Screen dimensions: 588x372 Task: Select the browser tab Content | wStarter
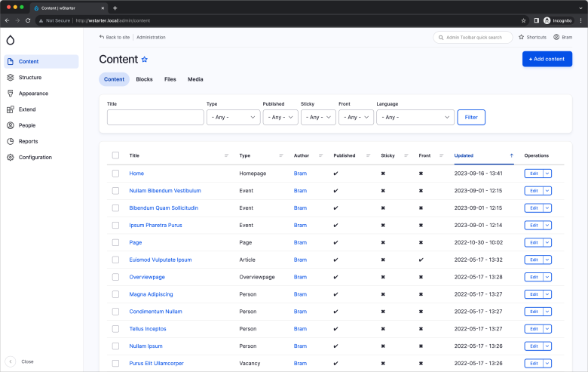pos(69,8)
